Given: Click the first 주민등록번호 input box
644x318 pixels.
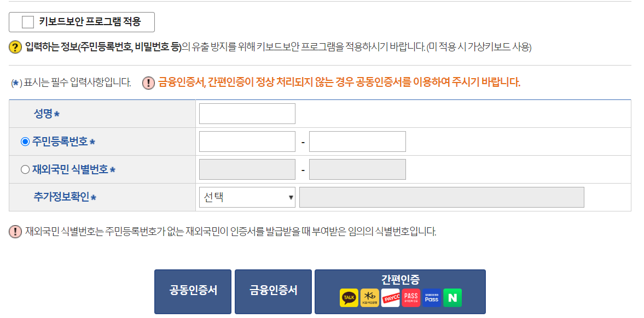Looking at the screenshot, I should 247,141.
